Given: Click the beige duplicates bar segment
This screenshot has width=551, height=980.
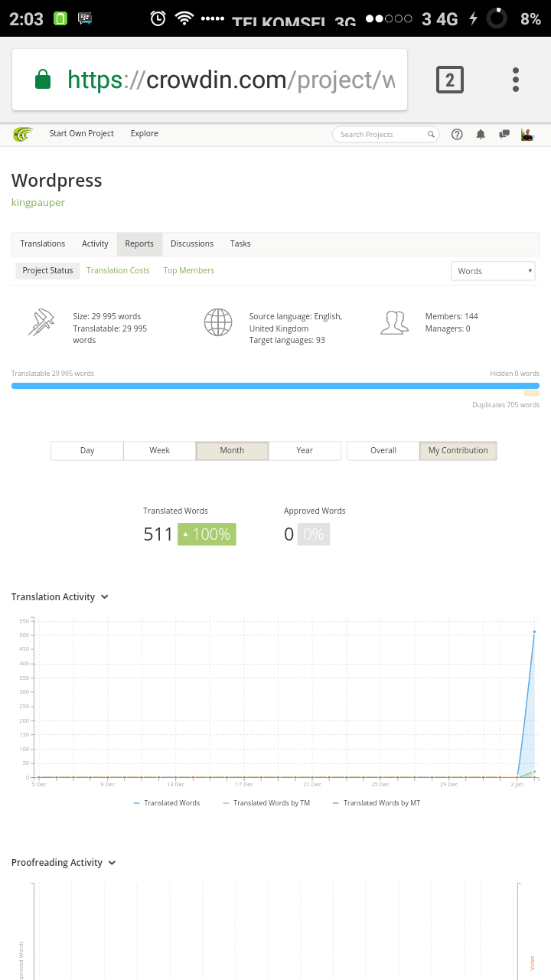Looking at the screenshot, I should coord(532,393).
